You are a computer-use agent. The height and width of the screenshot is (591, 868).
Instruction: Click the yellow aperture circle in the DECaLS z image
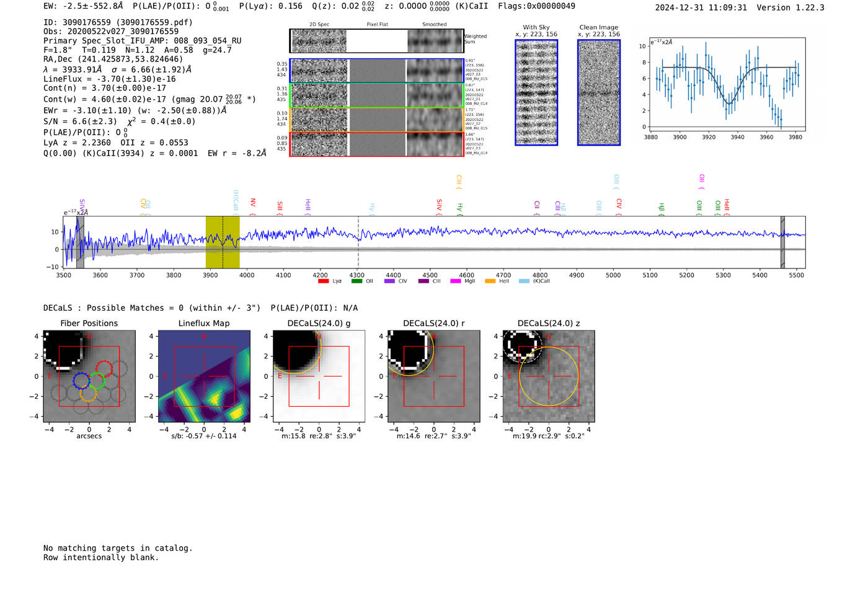549,376
